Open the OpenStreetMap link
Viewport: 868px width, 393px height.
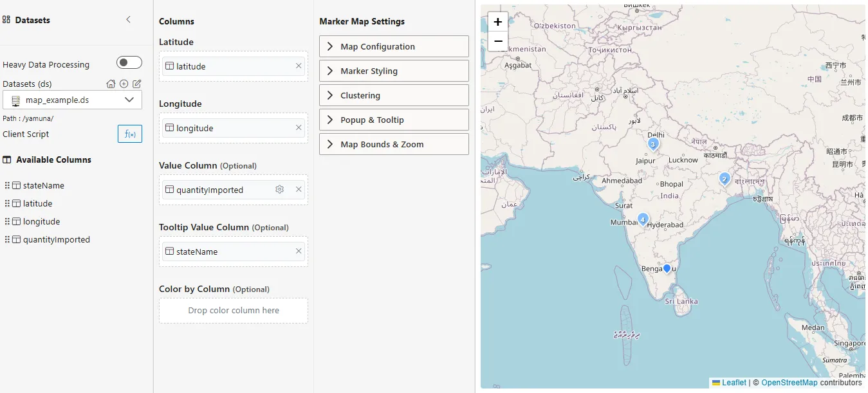[x=790, y=382]
